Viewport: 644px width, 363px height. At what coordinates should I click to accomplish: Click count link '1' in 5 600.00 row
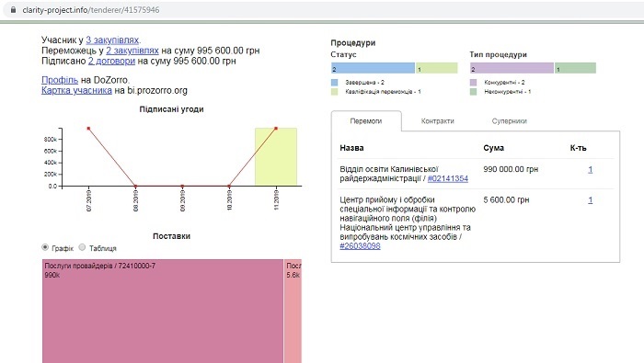pos(591,200)
